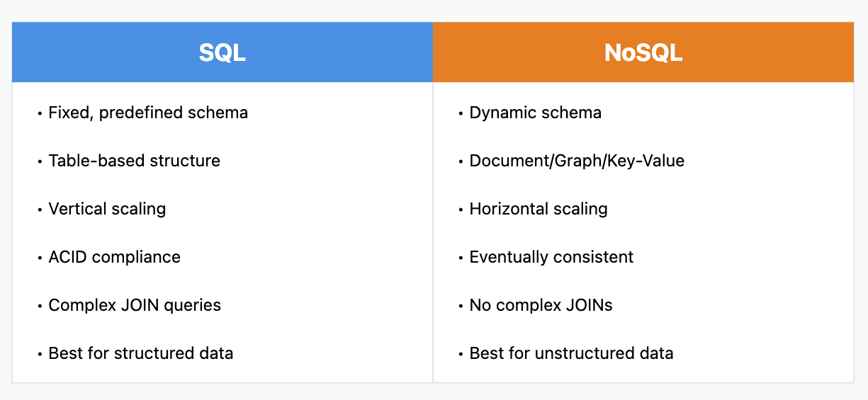Screen dimensions: 868x400
Task: Click 'Complex JOIN queries' item
Action: pos(135,305)
